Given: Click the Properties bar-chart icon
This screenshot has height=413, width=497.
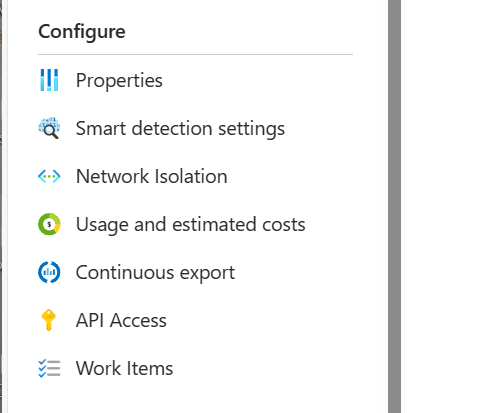Looking at the screenshot, I should pos(49,80).
